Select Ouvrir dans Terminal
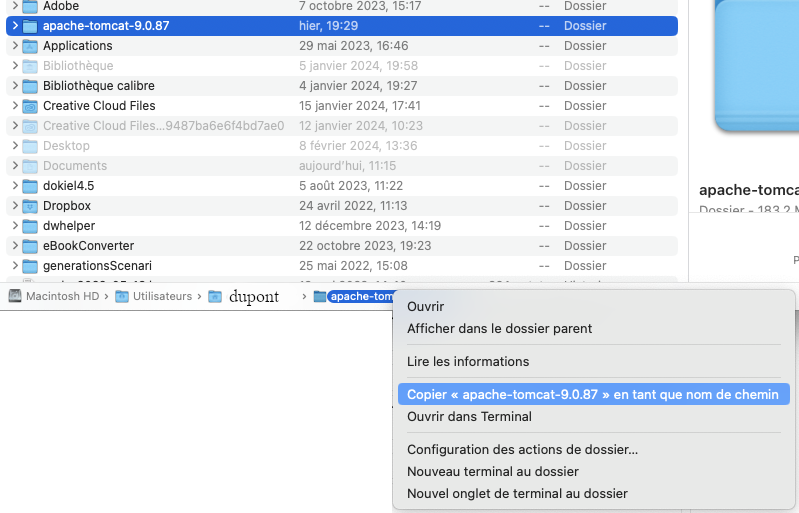Screen dimensions: 799x513 [469, 417]
